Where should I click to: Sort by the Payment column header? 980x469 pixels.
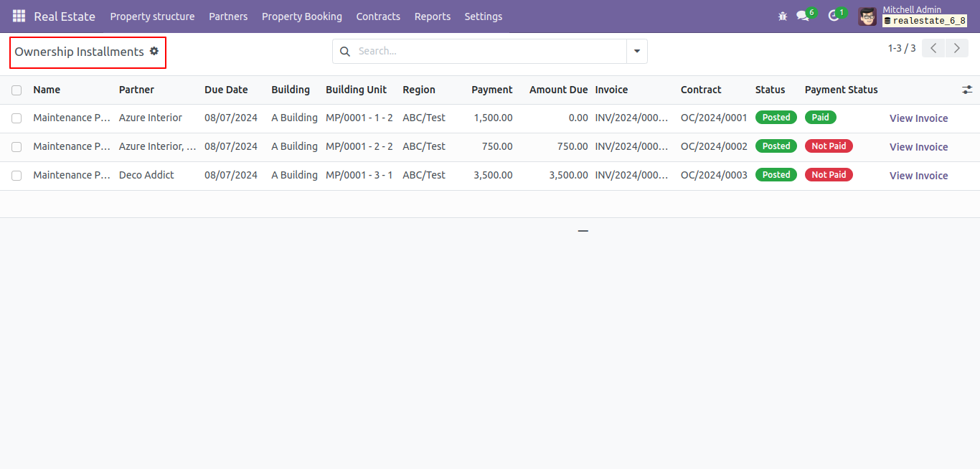pyautogui.click(x=492, y=90)
